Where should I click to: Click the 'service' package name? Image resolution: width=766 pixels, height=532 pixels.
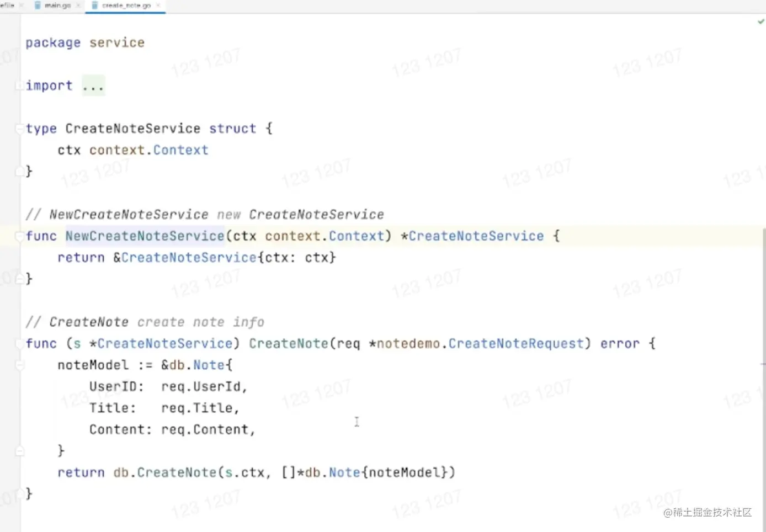click(117, 43)
